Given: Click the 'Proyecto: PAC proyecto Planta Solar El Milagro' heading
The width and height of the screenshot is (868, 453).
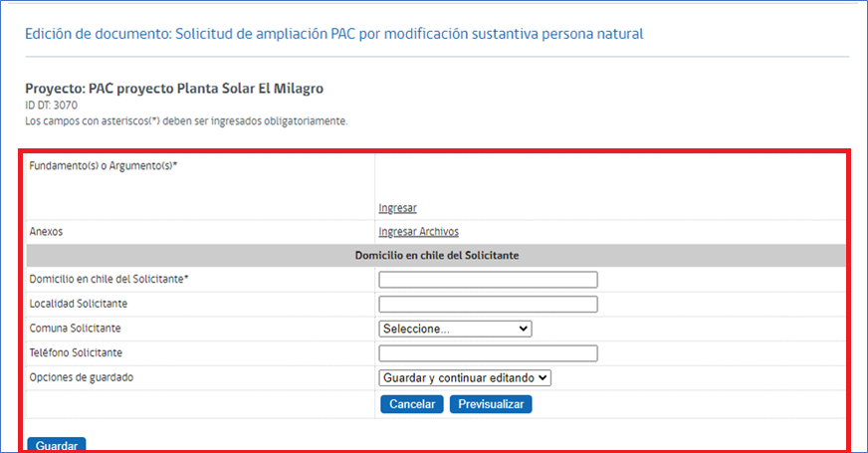Looking at the screenshot, I should click(174, 89).
